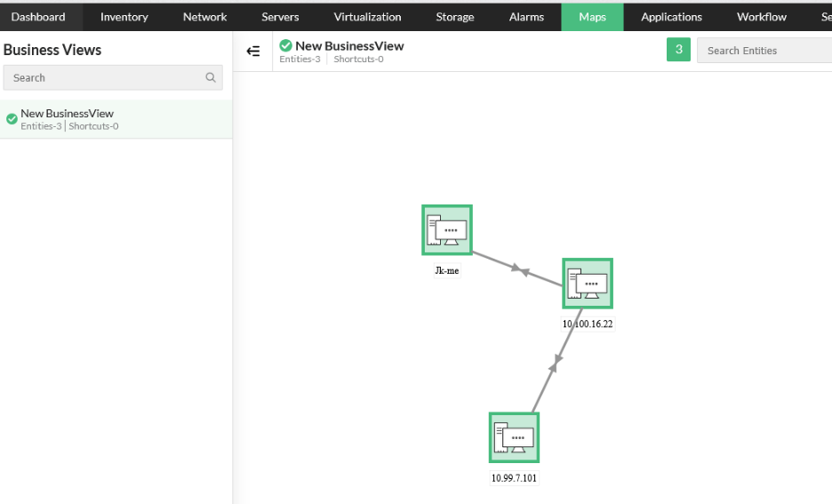Collapse the Business Views side panel
Viewport: 832px width, 504px height.
click(253, 51)
